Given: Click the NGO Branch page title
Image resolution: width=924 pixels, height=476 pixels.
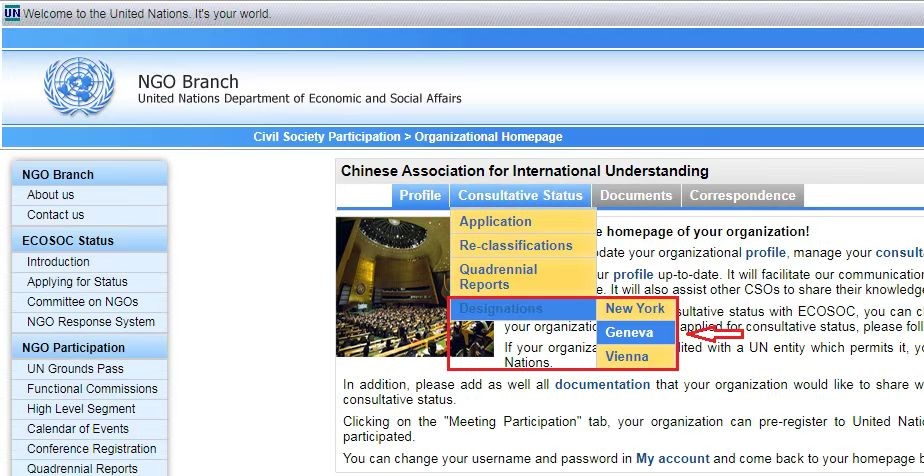Looking at the screenshot, I should tap(188, 81).
